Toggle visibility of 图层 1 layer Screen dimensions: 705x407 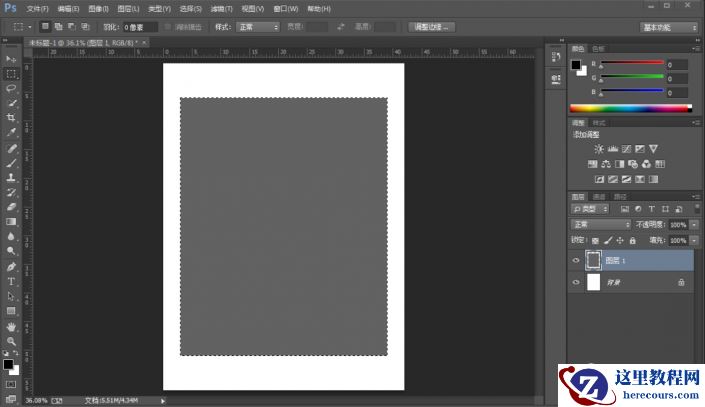coord(576,260)
